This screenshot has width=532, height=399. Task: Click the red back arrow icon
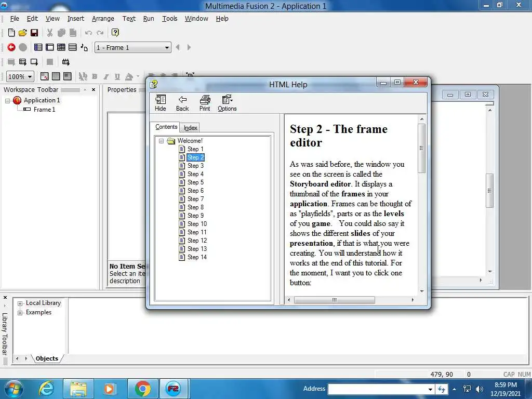[x=11, y=47]
